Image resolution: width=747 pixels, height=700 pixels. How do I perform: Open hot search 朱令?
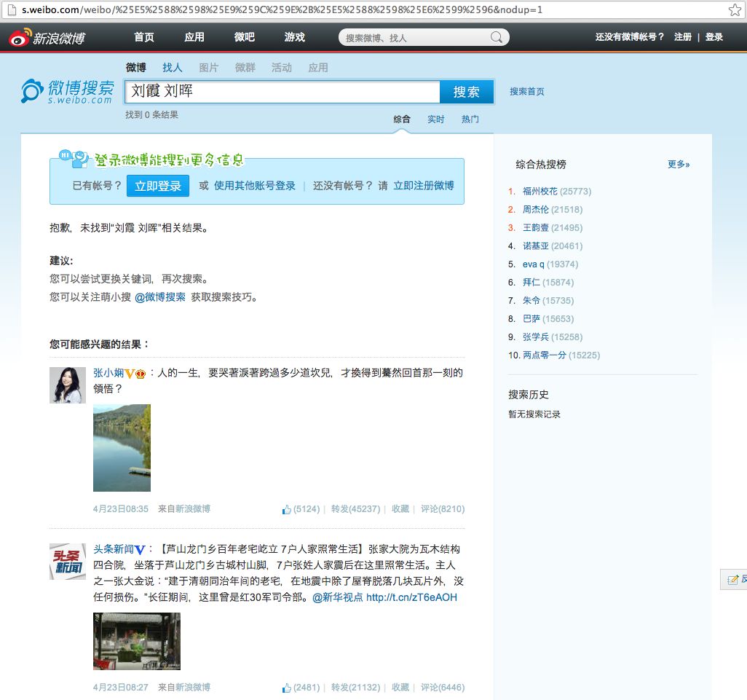pos(531,300)
